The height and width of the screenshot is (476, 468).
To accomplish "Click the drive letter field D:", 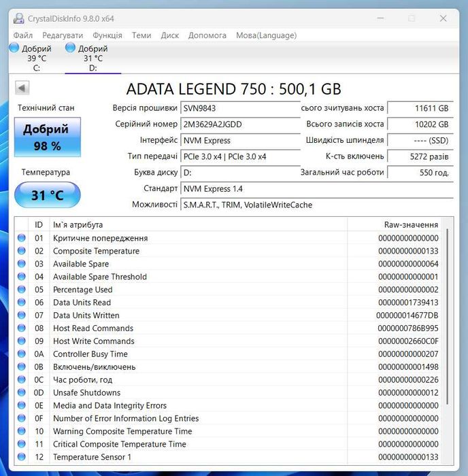I will (240, 173).
